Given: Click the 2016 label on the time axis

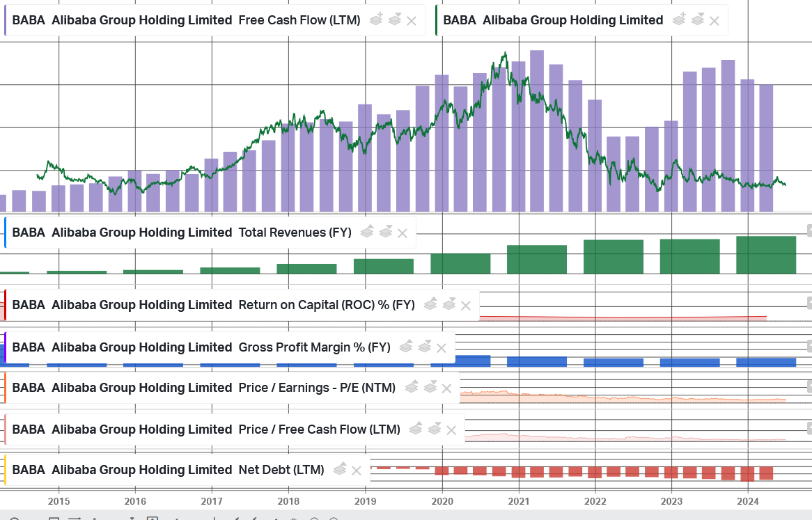Looking at the screenshot, I should tap(135, 501).
